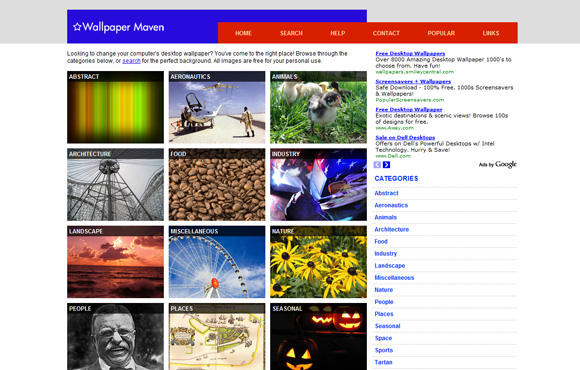Open the CONTACT nav item

(x=386, y=33)
